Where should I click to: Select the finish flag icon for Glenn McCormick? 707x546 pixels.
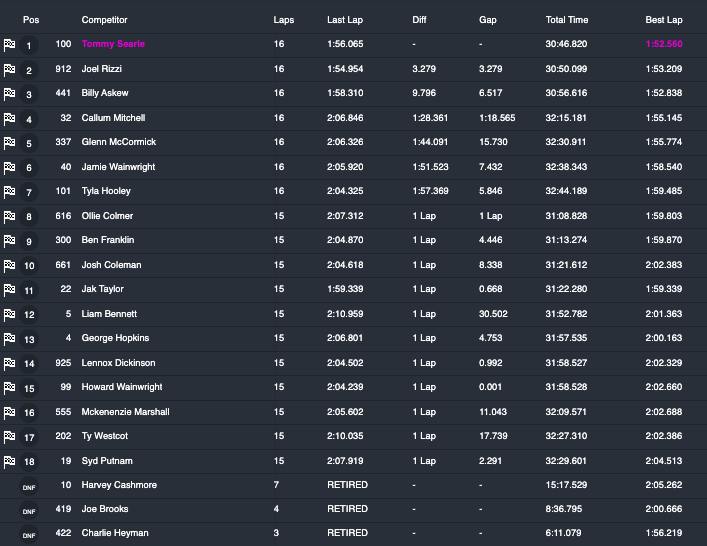coord(9,143)
